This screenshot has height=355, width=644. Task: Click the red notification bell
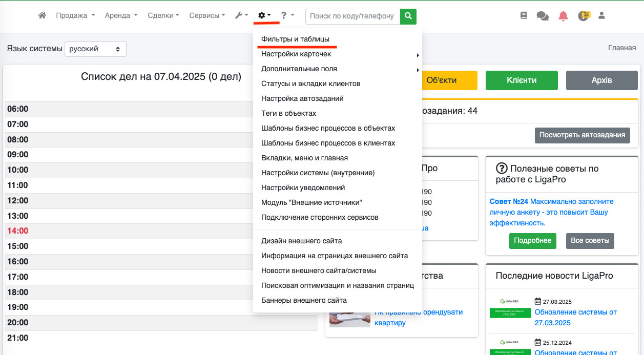click(x=563, y=16)
